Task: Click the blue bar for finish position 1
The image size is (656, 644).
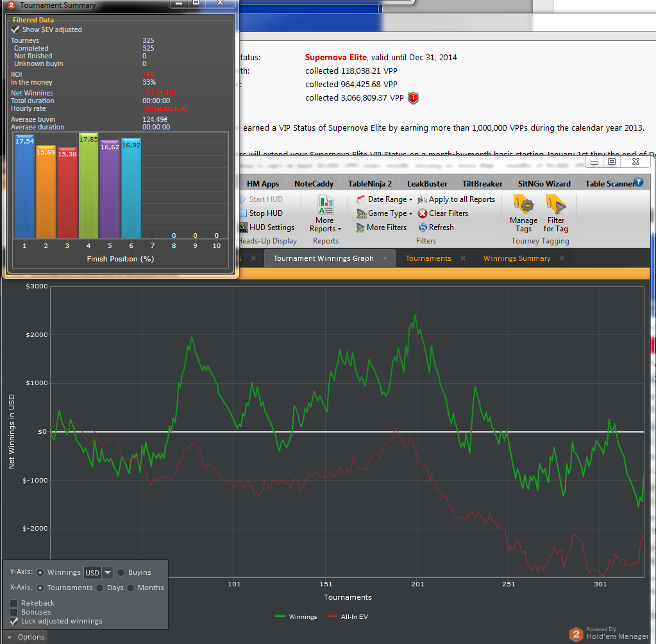Action: [x=24, y=186]
